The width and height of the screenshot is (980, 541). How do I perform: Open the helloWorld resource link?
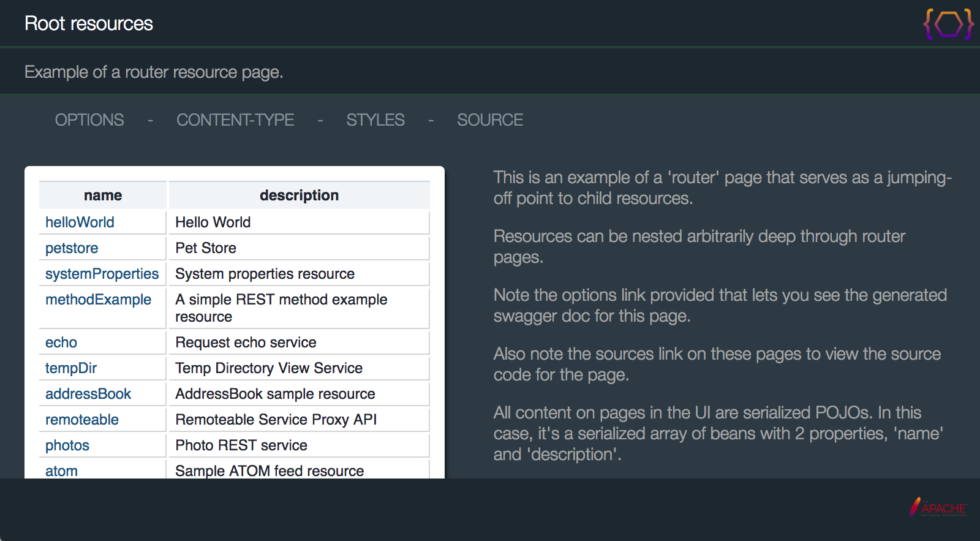coord(80,222)
